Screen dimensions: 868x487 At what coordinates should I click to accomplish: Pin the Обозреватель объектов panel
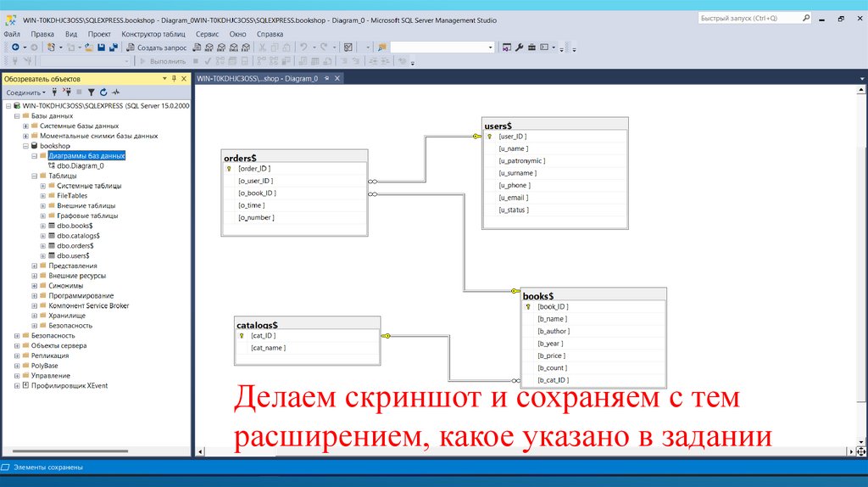174,79
